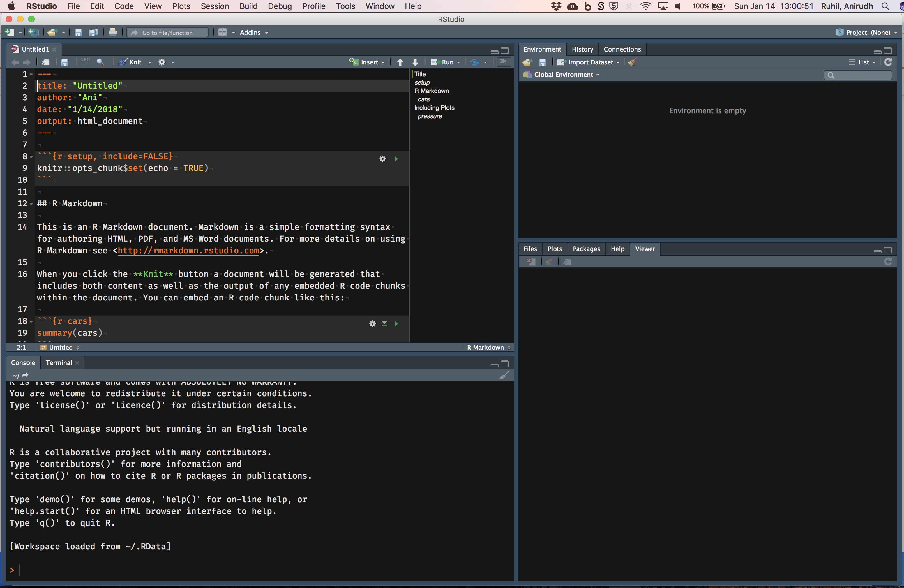The height and width of the screenshot is (588, 904).
Task: Open Find/Replace magnifier in editor toolbar
Action: 100,62
